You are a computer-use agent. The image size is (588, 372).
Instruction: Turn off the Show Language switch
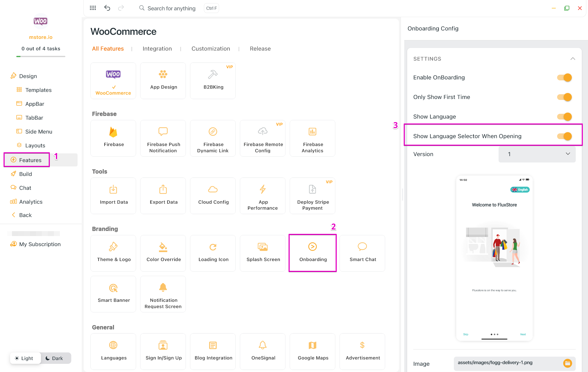(565, 117)
